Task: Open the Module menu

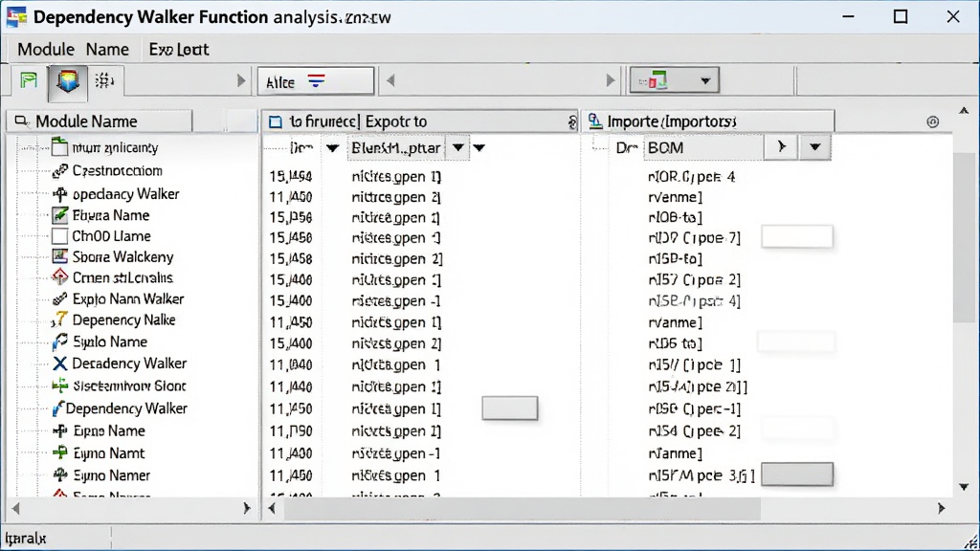Action: click(x=46, y=50)
